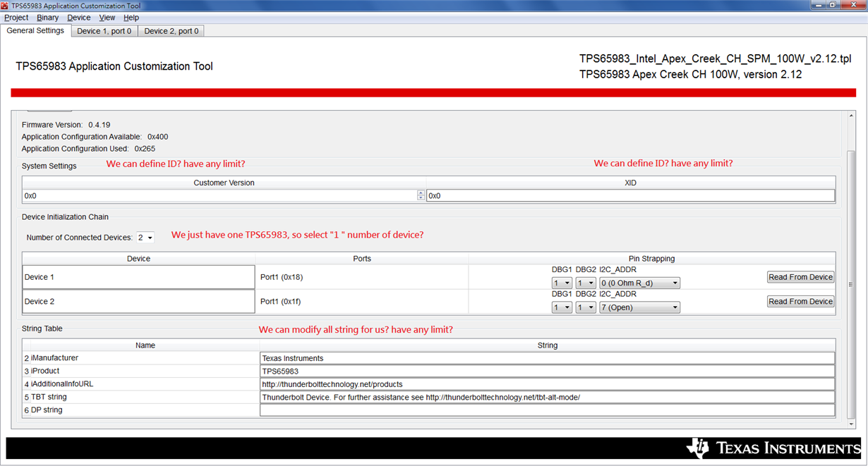Open the Binary menu

tap(48, 18)
